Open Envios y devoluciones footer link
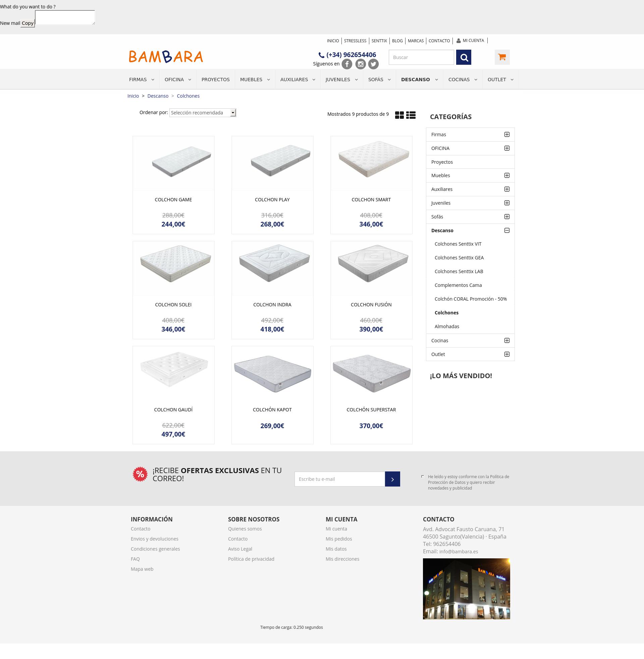The image size is (644, 659). [x=155, y=539]
